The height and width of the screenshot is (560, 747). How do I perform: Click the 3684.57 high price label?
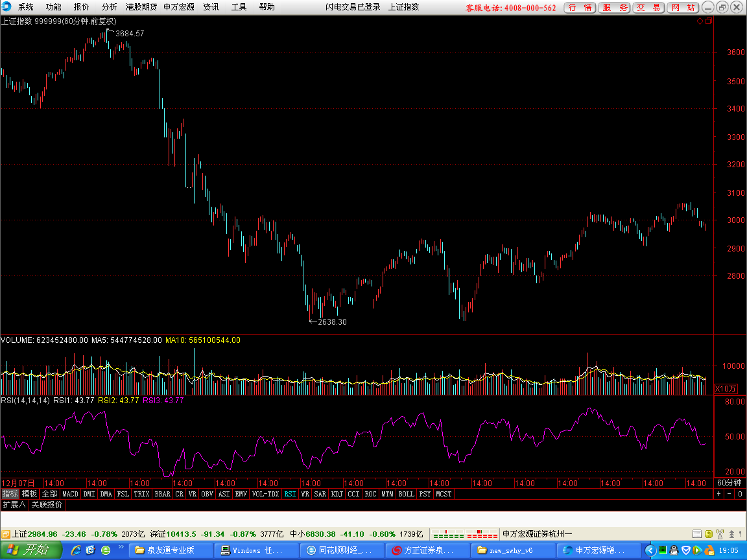pyautogui.click(x=130, y=33)
